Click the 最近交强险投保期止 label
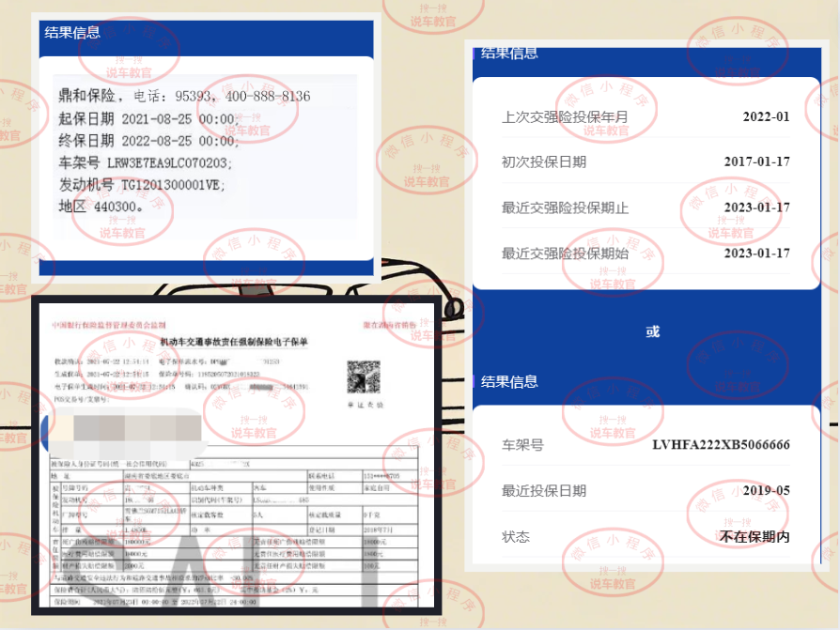840x630 pixels. pos(565,207)
